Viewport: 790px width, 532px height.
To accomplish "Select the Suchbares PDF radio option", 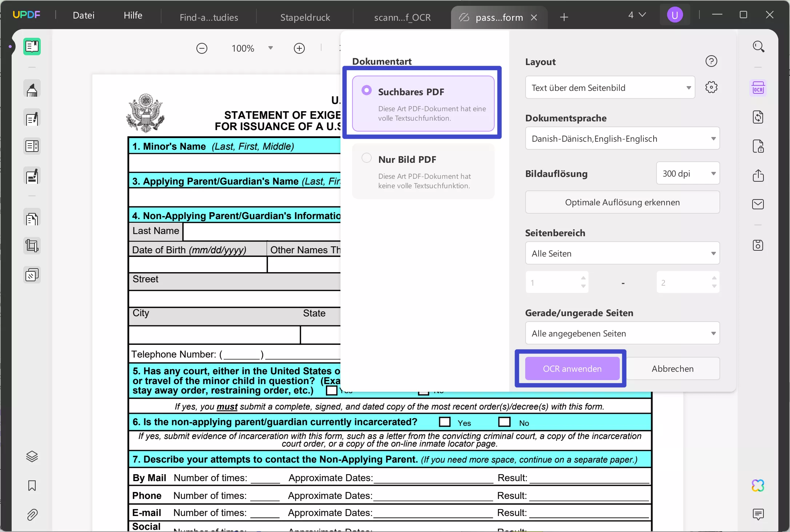I will point(367,90).
